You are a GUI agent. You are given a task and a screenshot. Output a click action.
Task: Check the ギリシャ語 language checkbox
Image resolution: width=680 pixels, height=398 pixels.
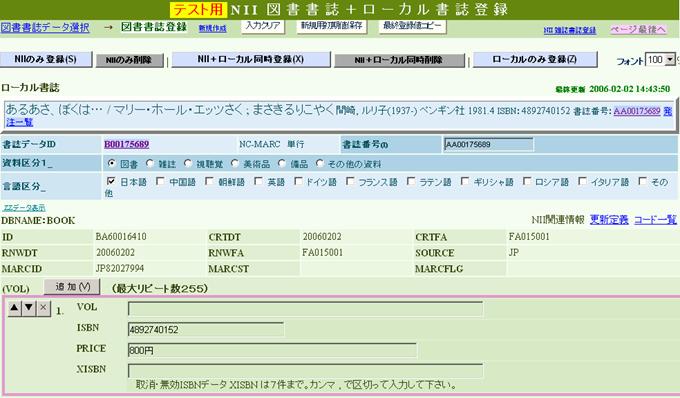click(464, 181)
